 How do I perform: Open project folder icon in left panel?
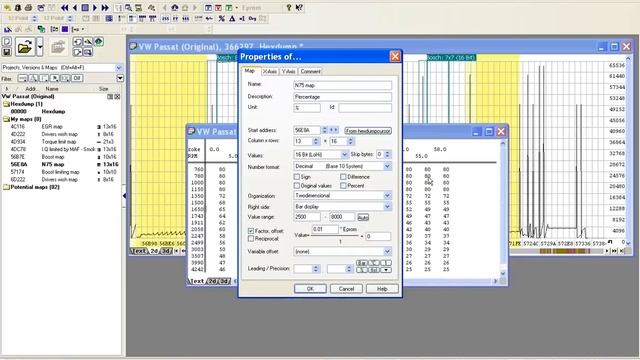point(24,47)
